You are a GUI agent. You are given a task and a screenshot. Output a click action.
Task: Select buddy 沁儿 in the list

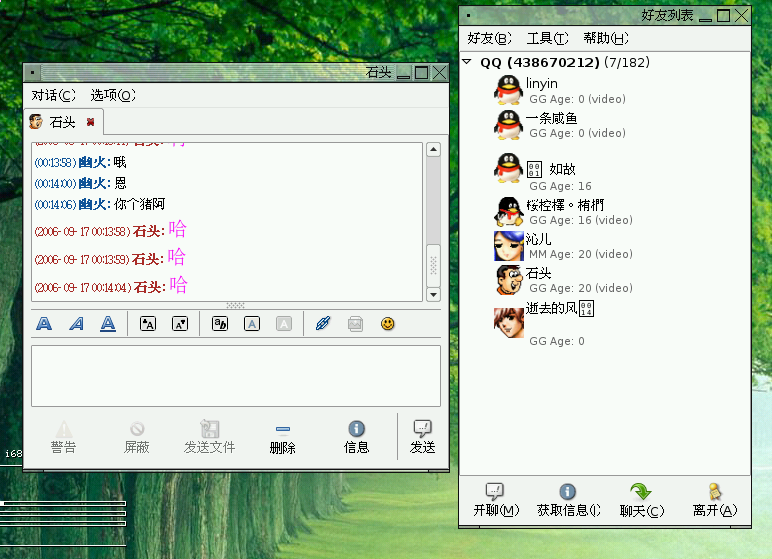605,246
